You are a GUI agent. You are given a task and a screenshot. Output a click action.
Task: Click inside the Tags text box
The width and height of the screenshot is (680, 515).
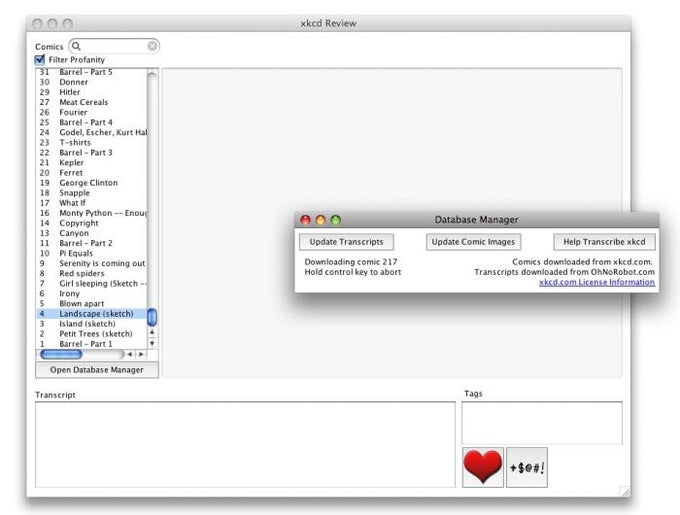click(x=542, y=423)
